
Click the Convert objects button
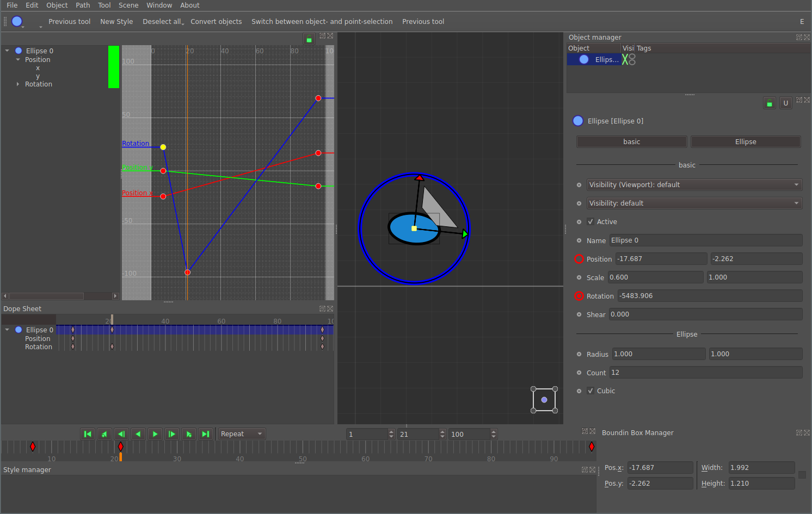[x=216, y=21]
